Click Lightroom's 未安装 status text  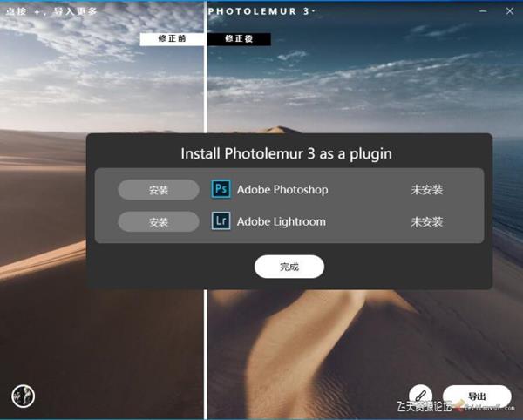427,221
